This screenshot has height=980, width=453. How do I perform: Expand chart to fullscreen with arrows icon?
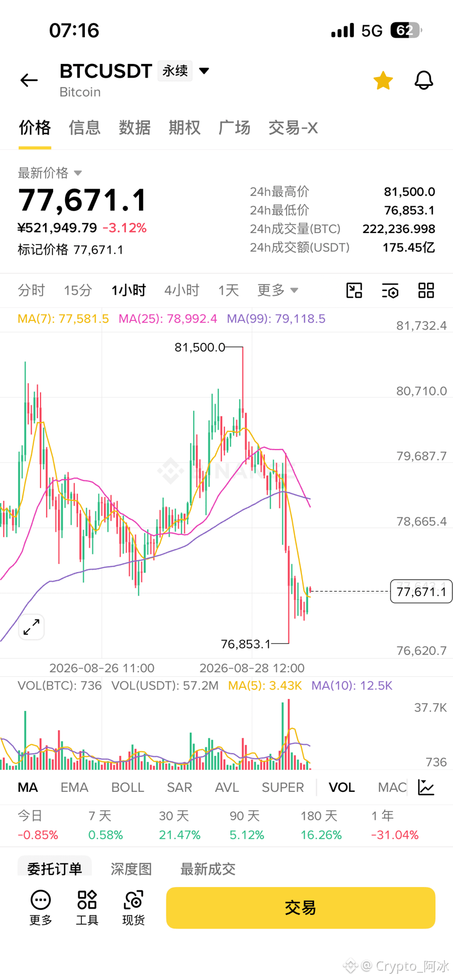coord(32,627)
